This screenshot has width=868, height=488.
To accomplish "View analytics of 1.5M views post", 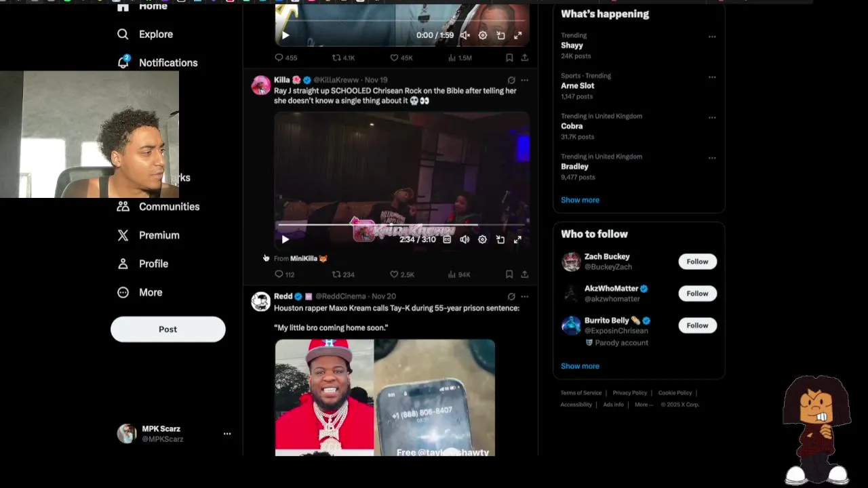I will click(x=460, y=58).
